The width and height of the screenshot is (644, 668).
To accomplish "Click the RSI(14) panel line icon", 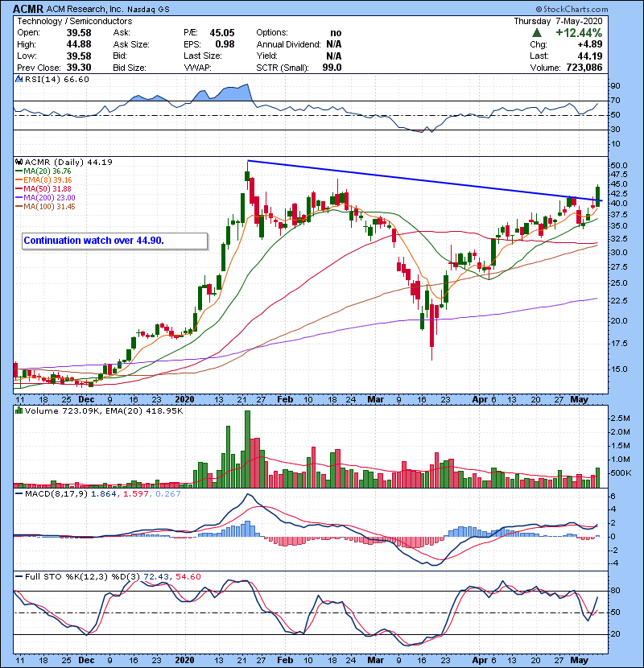I will (19, 79).
